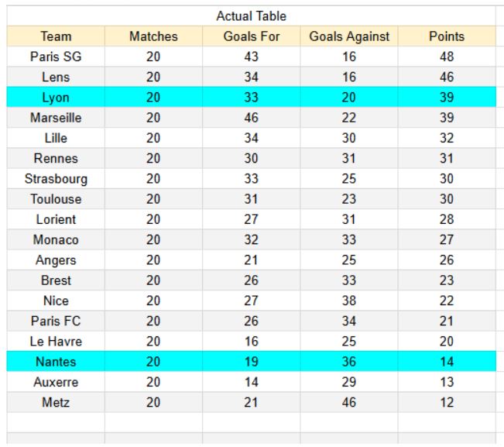Select the 'Metz' team cell

[x=56, y=402]
